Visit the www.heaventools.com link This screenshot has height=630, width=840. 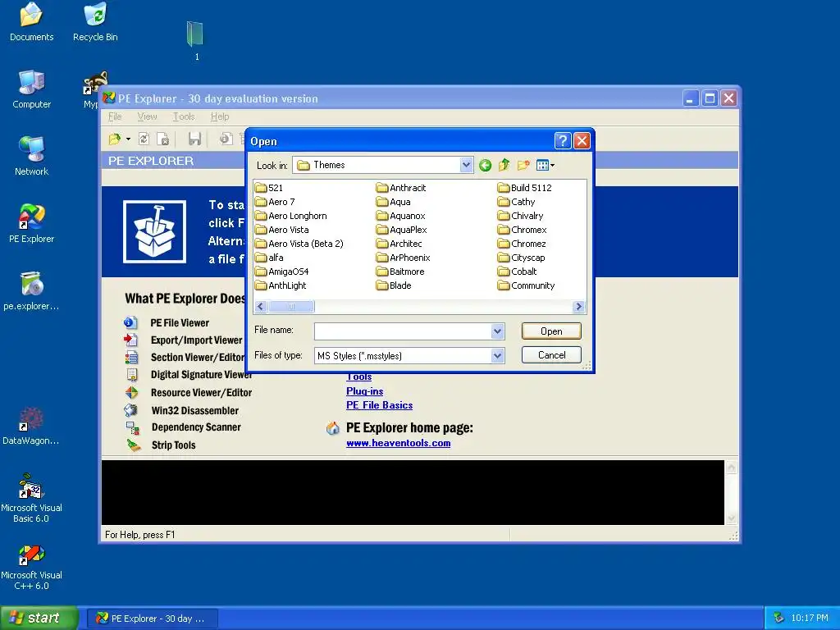tap(399, 443)
